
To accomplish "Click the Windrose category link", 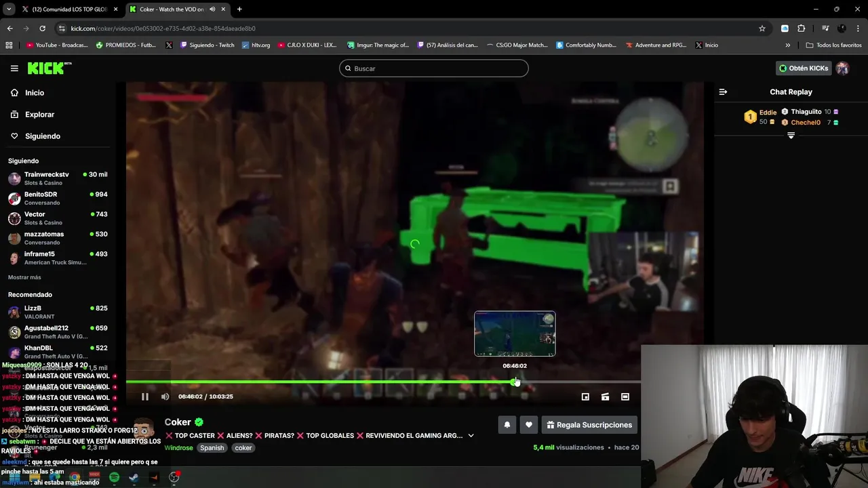I will (178, 448).
